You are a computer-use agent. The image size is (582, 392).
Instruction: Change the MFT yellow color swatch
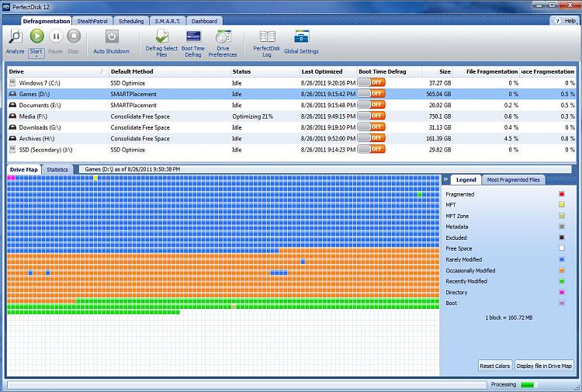click(562, 204)
